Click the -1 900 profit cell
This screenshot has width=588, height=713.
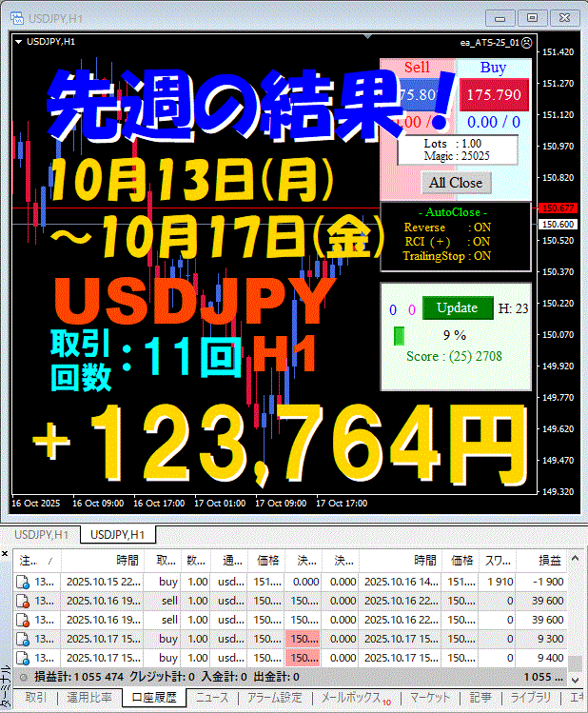[x=541, y=582]
